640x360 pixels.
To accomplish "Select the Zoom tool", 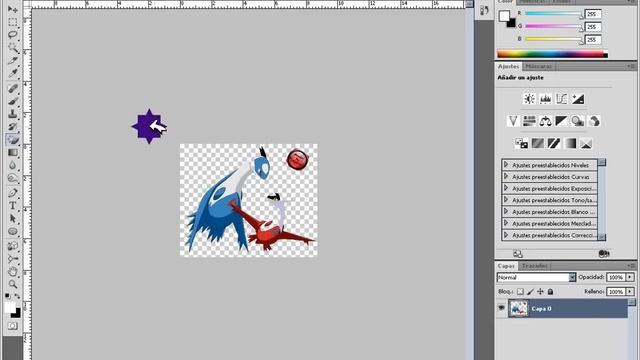I will 13,284.
